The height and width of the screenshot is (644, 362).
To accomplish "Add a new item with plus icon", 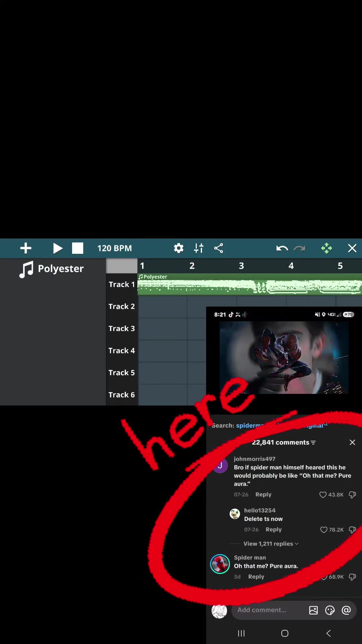I will tap(26, 248).
